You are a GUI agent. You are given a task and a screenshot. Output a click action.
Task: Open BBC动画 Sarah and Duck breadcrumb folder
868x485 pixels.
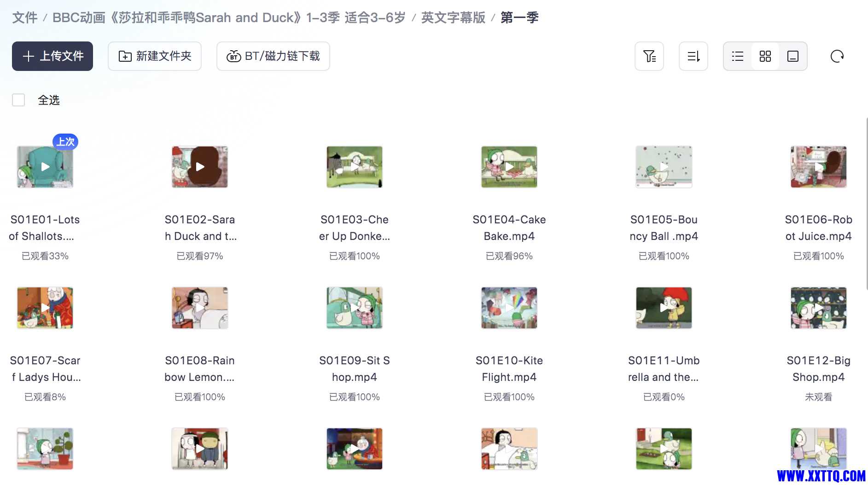(x=229, y=18)
